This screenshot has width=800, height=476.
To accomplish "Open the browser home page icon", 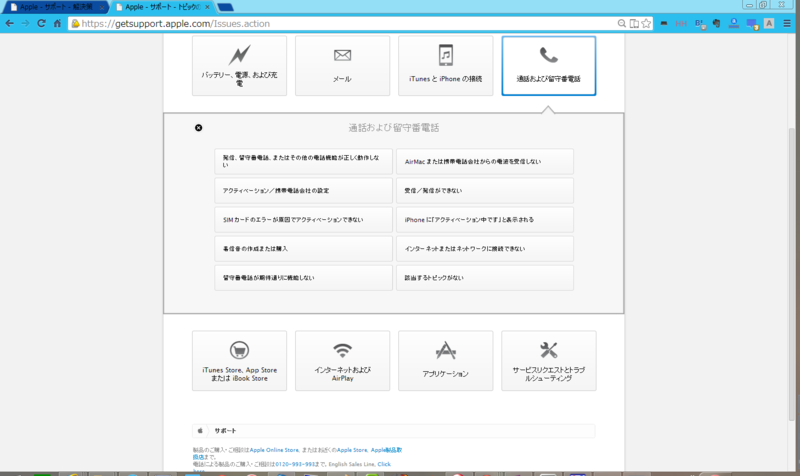I will (57, 23).
